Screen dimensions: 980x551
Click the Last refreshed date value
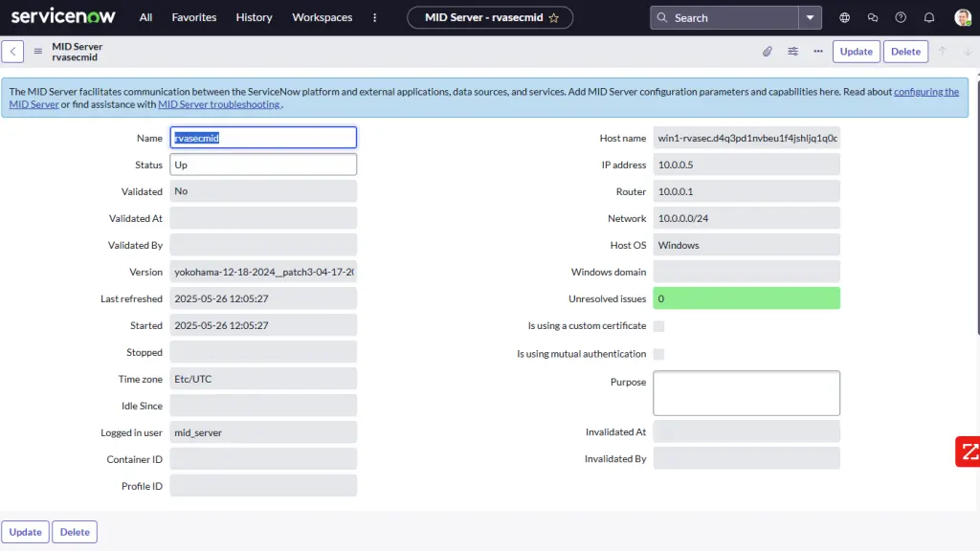pyautogui.click(x=263, y=298)
